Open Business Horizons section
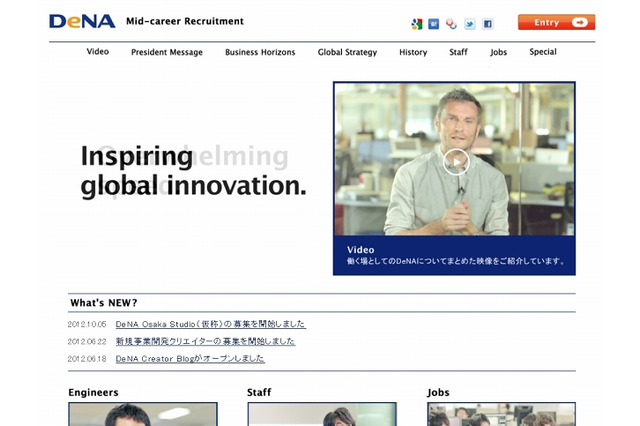This screenshot has height=426, width=640. coord(260,52)
